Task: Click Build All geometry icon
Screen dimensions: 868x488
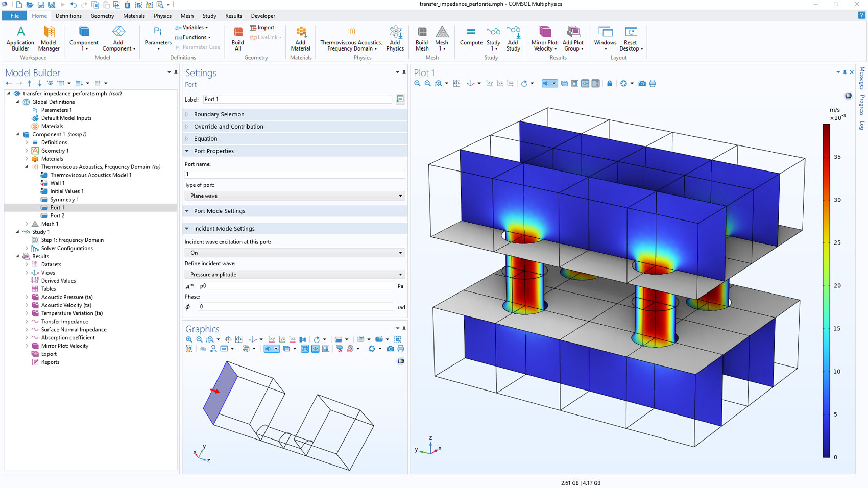Action: [x=238, y=38]
